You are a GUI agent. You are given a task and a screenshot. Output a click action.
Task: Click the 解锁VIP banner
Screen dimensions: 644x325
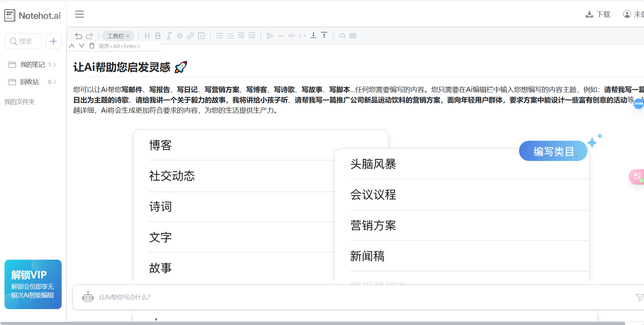click(x=33, y=284)
